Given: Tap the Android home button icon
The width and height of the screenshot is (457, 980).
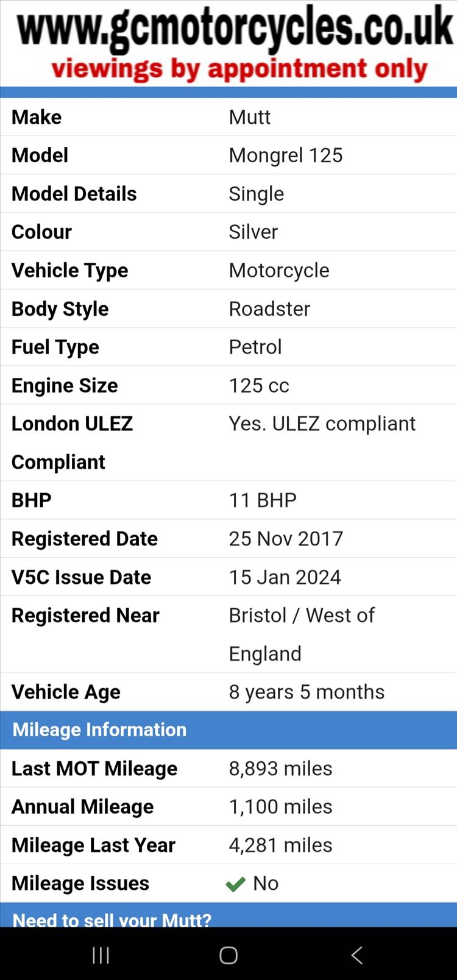Looking at the screenshot, I should click(228, 955).
